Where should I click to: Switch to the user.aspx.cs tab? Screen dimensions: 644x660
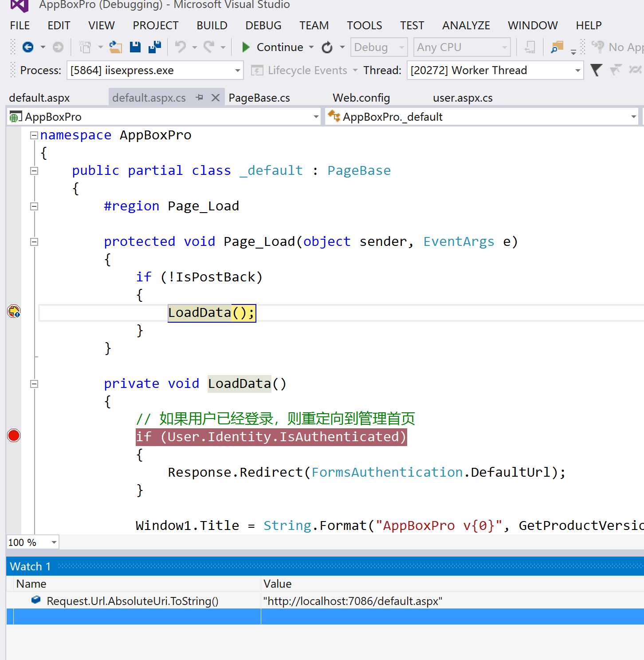[x=463, y=98]
